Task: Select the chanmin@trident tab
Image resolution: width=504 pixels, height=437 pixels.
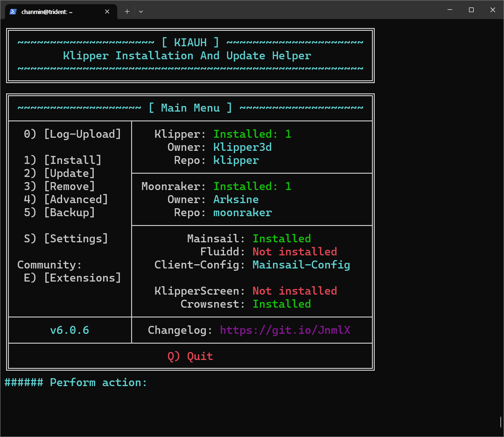Action: (x=51, y=12)
